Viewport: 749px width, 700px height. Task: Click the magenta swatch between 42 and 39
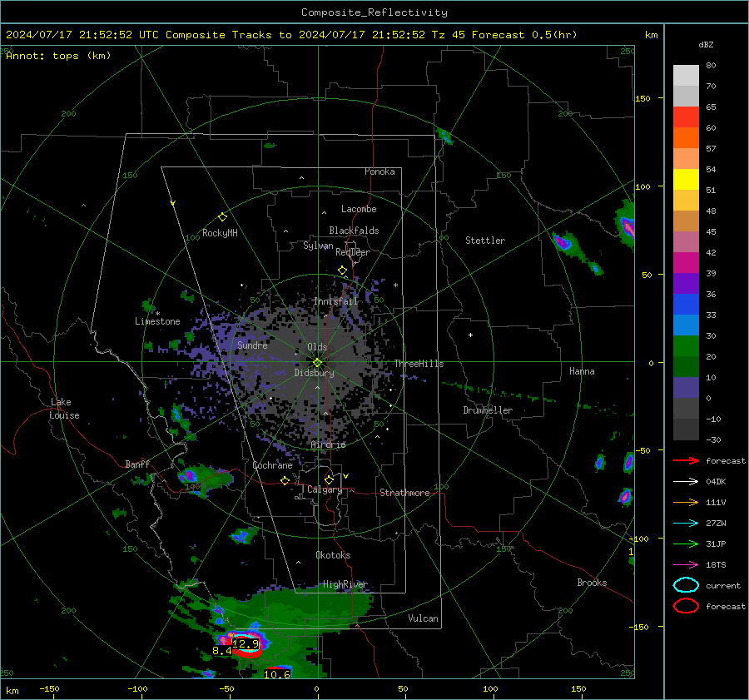coord(686,263)
